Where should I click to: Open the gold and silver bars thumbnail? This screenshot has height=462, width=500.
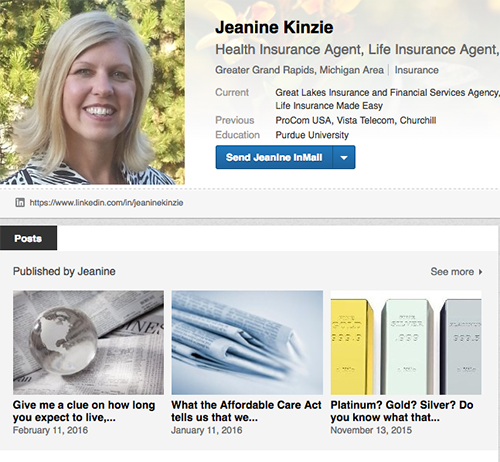(x=406, y=343)
